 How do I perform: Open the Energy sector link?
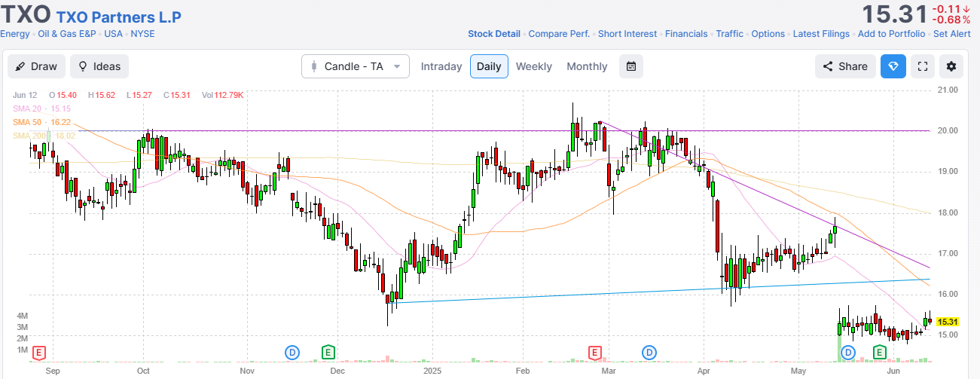click(15, 34)
